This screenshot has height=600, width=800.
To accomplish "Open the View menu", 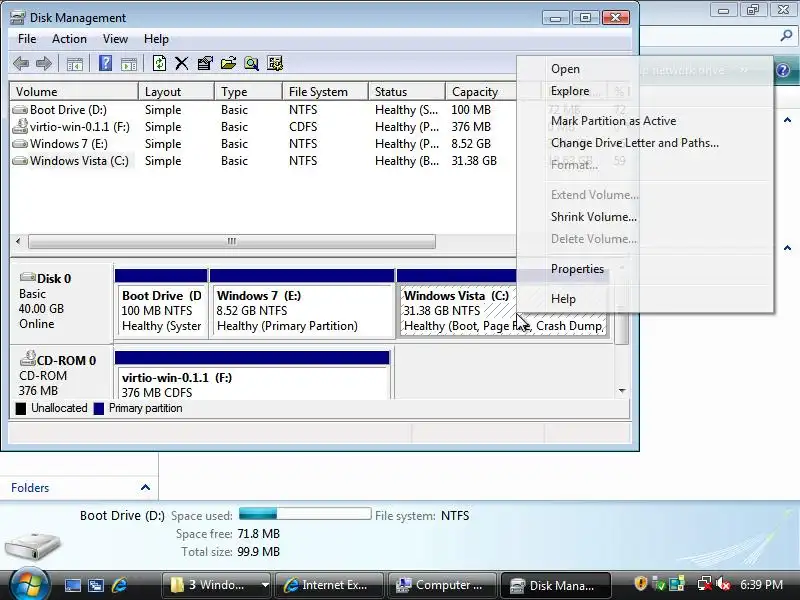I will pyautogui.click(x=115, y=39).
